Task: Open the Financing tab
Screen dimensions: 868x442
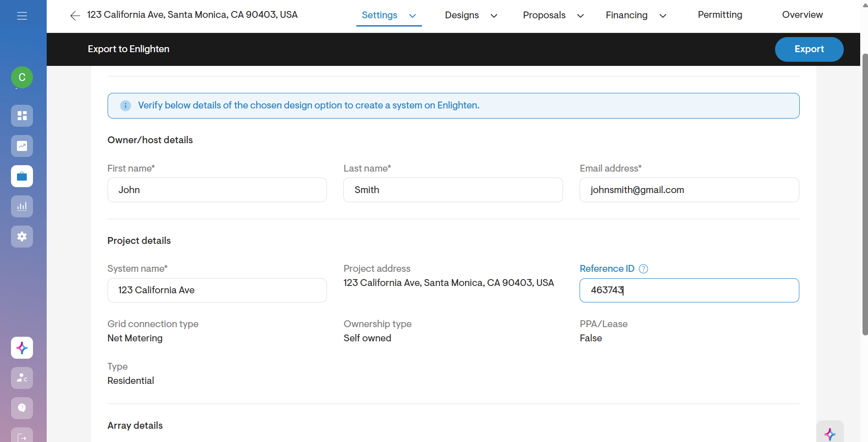Action: tap(627, 15)
